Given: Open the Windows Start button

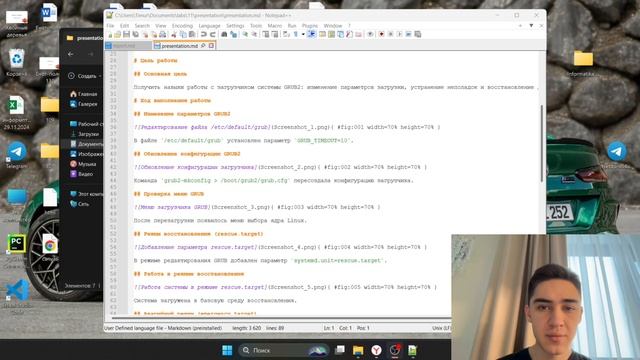Looking at the screenshot, I should [x=227, y=350].
